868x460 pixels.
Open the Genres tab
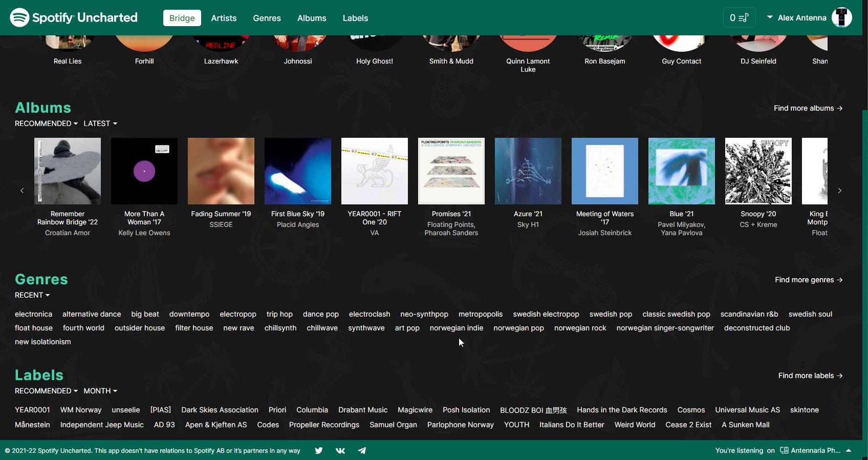click(267, 18)
